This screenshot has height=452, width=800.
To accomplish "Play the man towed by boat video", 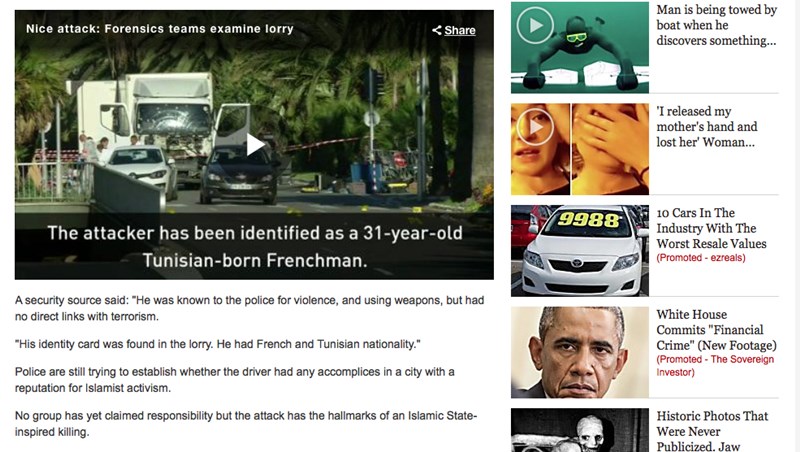I will click(x=535, y=25).
